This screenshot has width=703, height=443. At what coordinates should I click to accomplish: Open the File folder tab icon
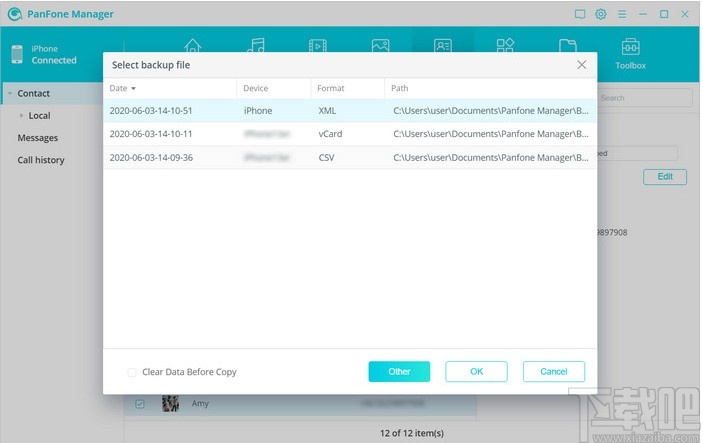[568, 45]
